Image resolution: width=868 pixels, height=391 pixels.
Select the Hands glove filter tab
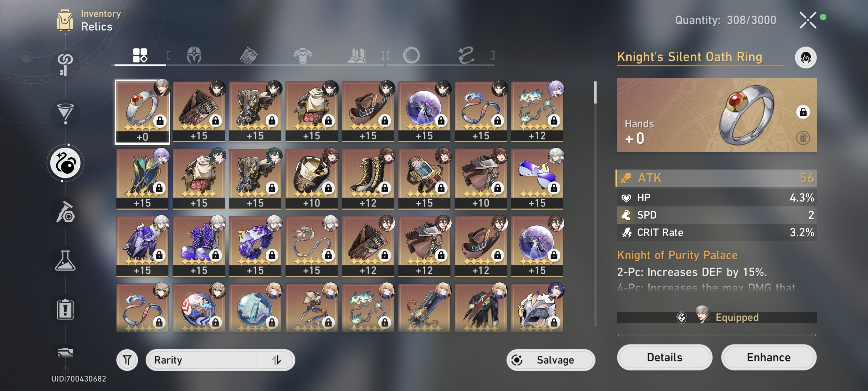(249, 55)
